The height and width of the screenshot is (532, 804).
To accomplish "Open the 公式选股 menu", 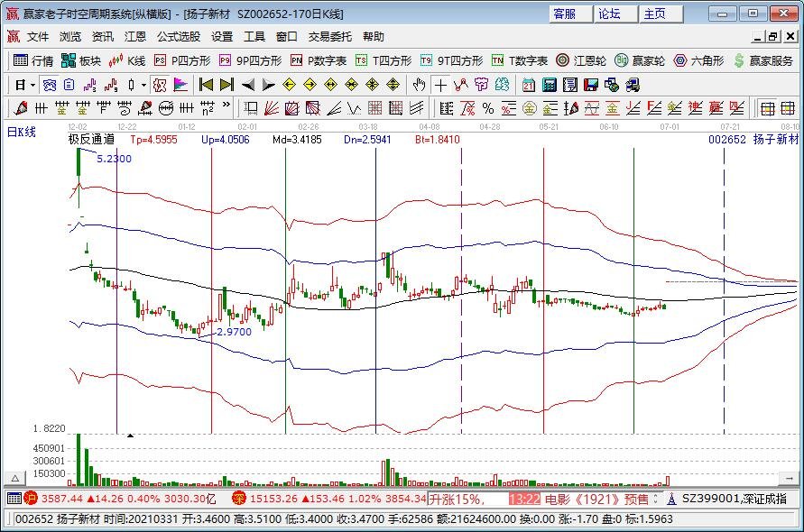I will [179, 37].
